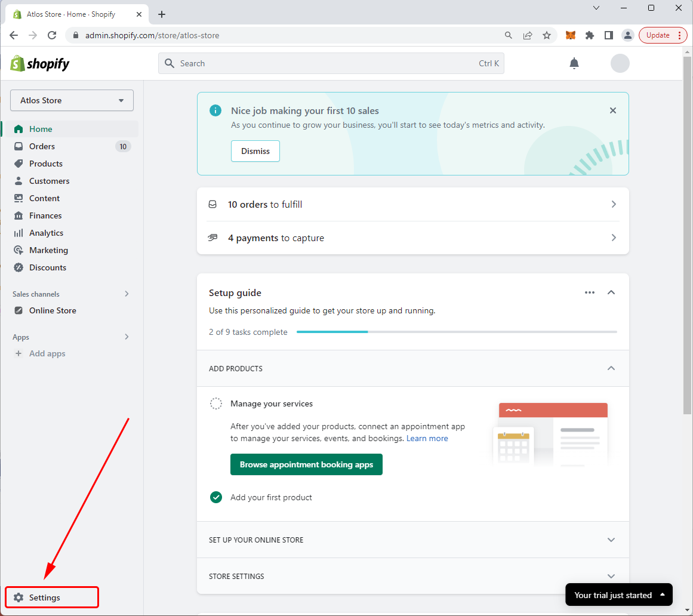This screenshot has height=616, width=693.
Task: Open the Atlos Store switcher dropdown
Action: pyautogui.click(x=72, y=100)
